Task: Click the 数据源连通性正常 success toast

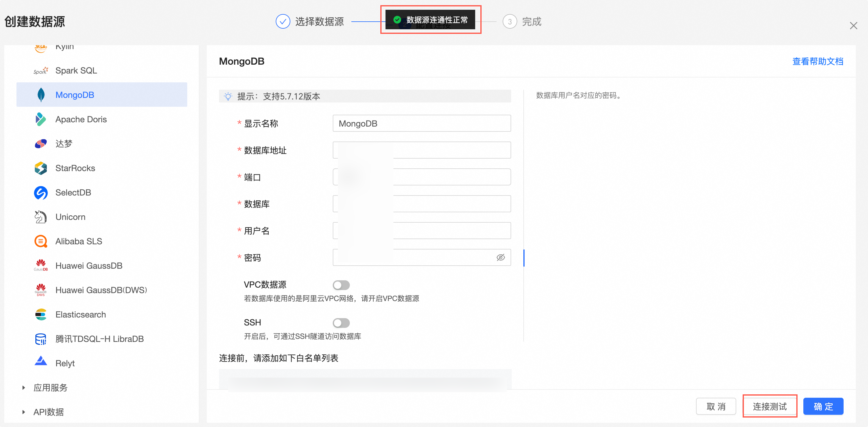Action: click(430, 20)
